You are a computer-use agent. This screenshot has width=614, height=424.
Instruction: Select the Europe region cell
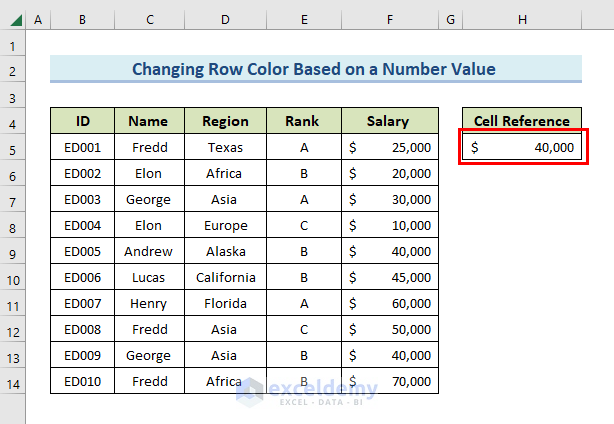pyautogui.click(x=225, y=226)
